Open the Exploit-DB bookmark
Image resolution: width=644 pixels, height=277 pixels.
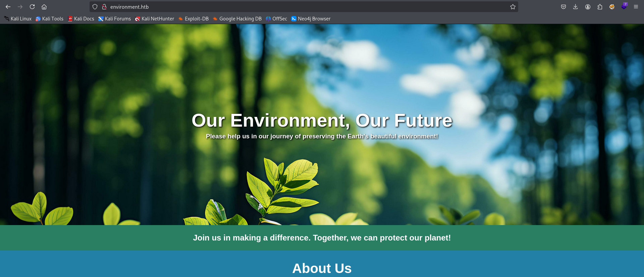point(194,19)
